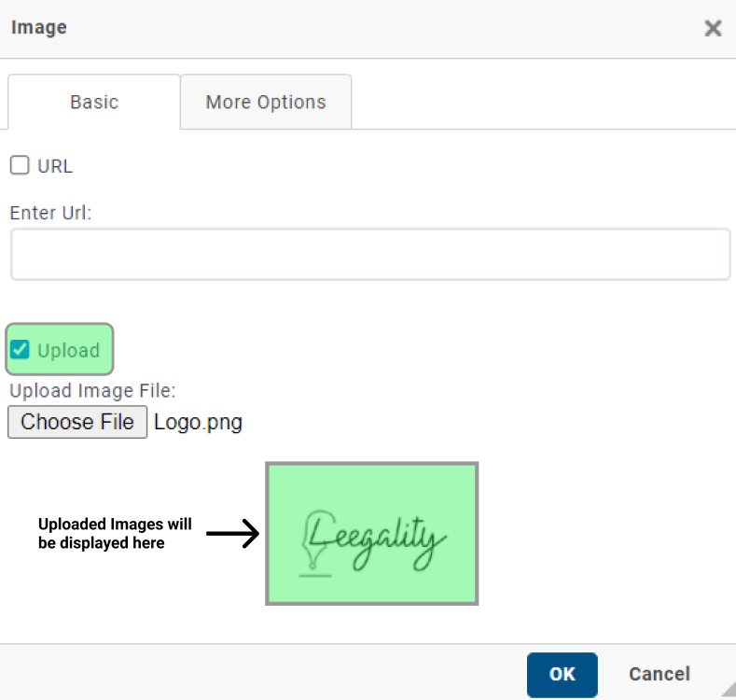Click the resize grip at dialog corner
736x700 pixels.
(729, 689)
